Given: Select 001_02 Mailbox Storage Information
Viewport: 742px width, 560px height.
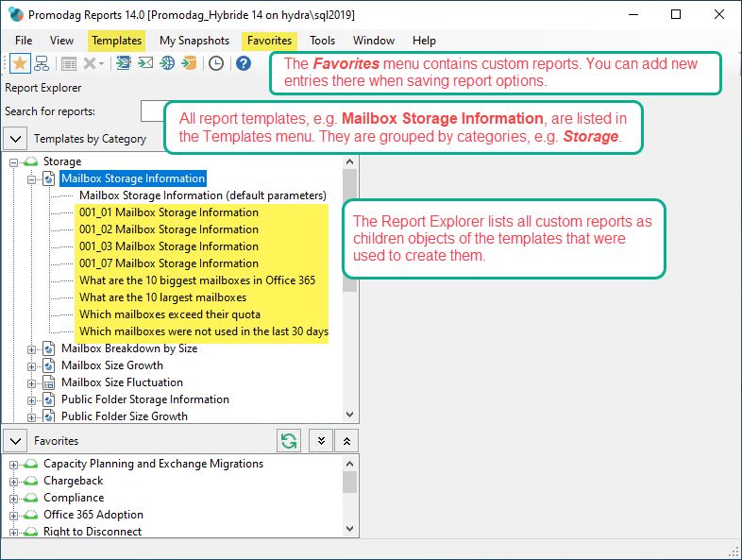Looking at the screenshot, I should [x=168, y=229].
